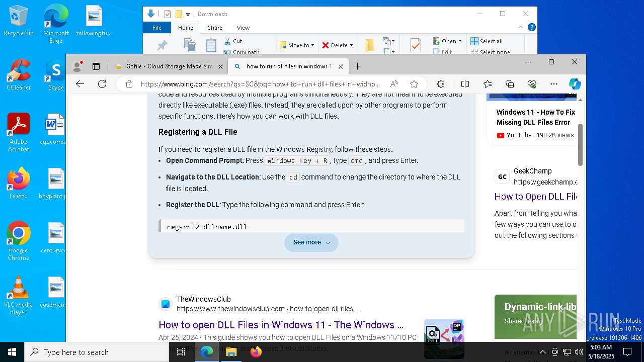
Task: Click Properties icon in Explorer ribbon
Action: click(416, 45)
